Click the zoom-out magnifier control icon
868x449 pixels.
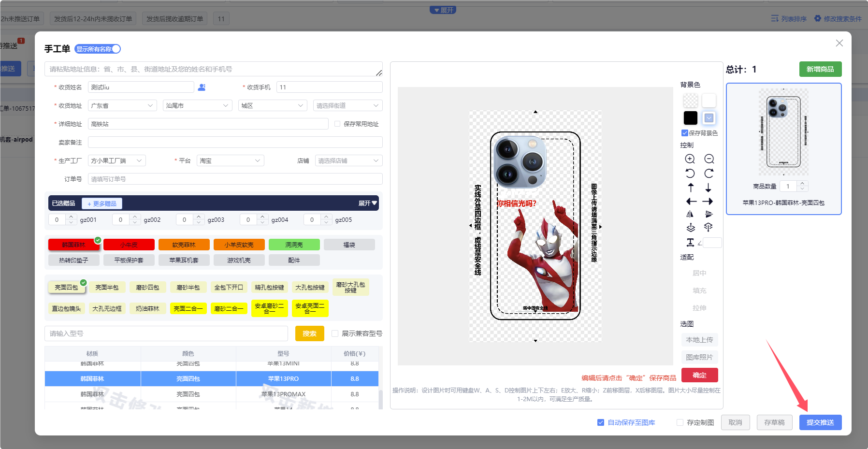click(x=709, y=159)
